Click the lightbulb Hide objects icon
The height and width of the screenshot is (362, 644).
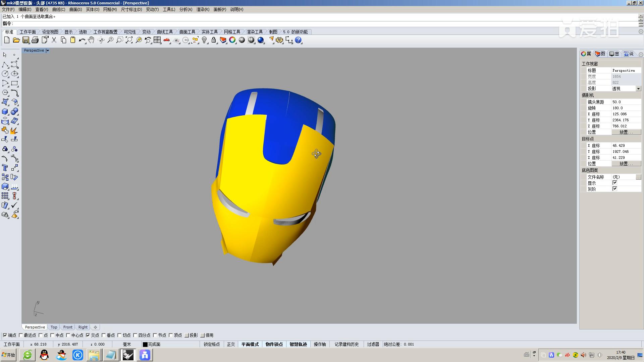click(x=204, y=40)
